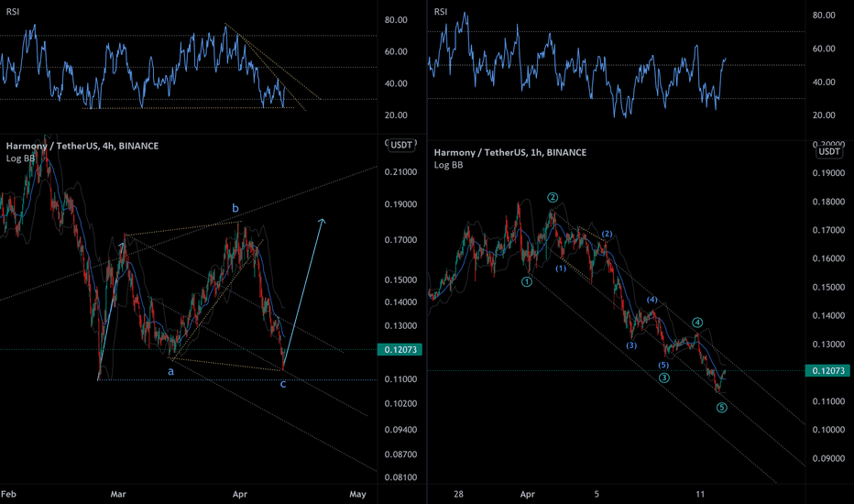Click the 0.12073 current price tag on 1h chart

click(x=827, y=371)
